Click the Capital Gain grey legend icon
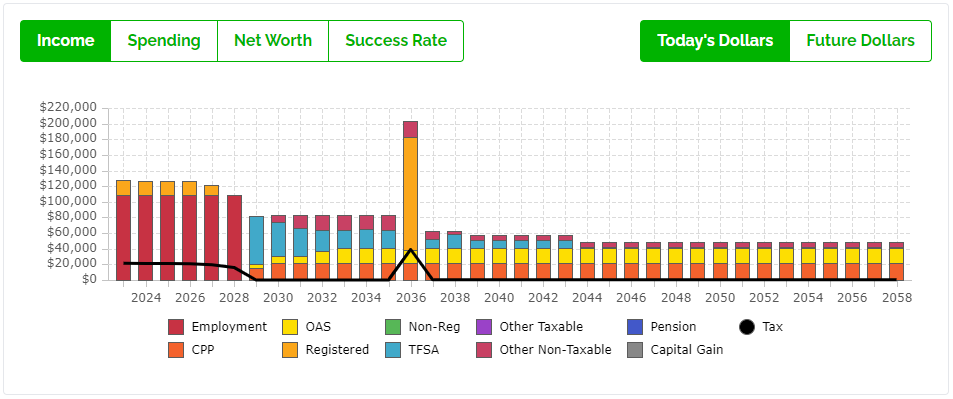Viewport: 953px width, 399px height. pos(635,350)
